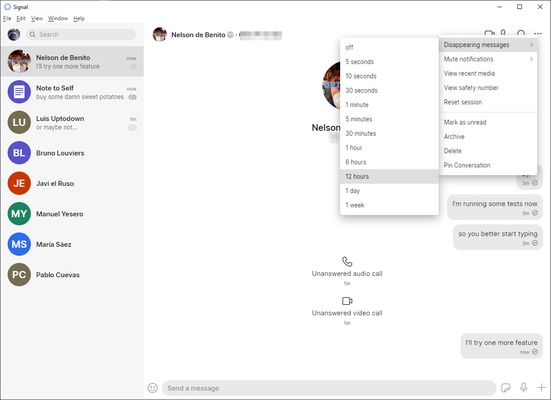The width and height of the screenshot is (551, 400).
Task: Open Luis Uptodown conversation
Action: click(72, 122)
